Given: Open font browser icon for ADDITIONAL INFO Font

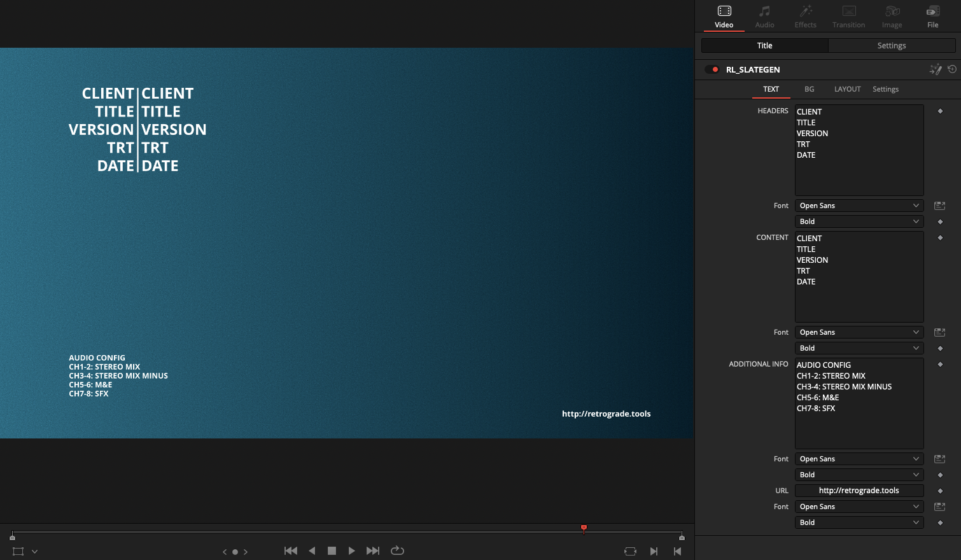Looking at the screenshot, I should [939, 459].
